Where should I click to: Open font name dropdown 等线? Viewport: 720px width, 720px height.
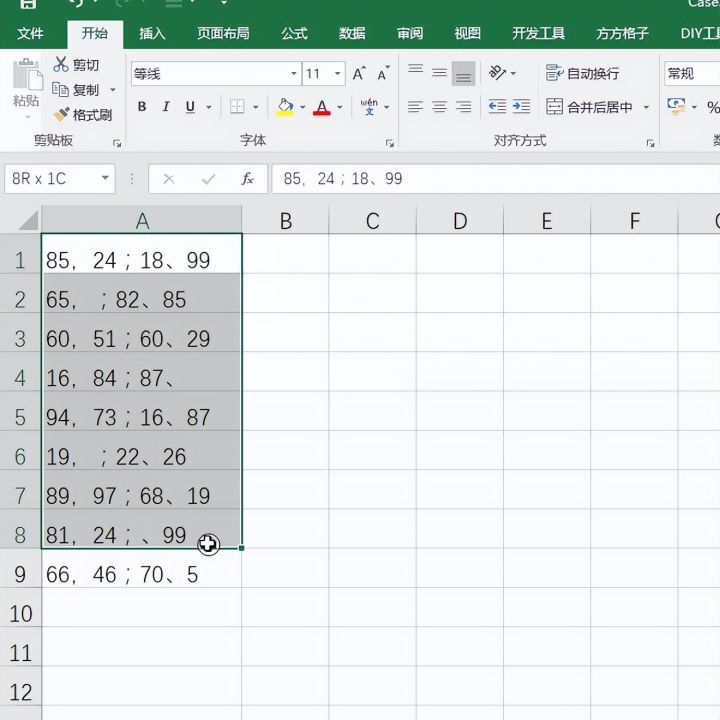point(293,73)
